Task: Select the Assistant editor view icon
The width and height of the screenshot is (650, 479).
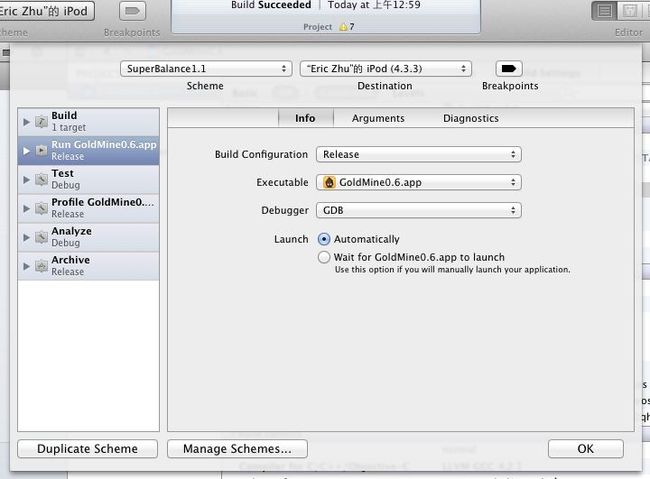Action: point(630,11)
